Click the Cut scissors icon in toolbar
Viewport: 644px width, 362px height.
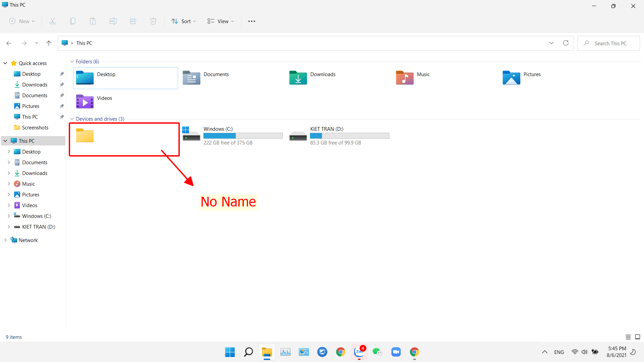click(53, 21)
